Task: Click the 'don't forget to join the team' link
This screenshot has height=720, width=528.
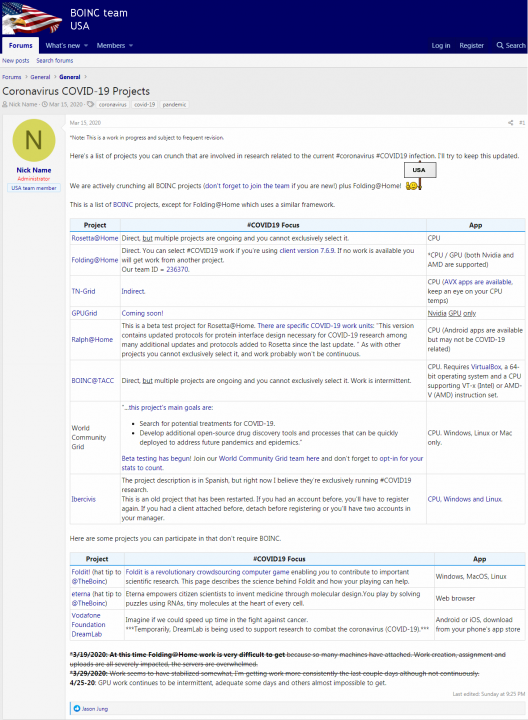Action: 247,186
